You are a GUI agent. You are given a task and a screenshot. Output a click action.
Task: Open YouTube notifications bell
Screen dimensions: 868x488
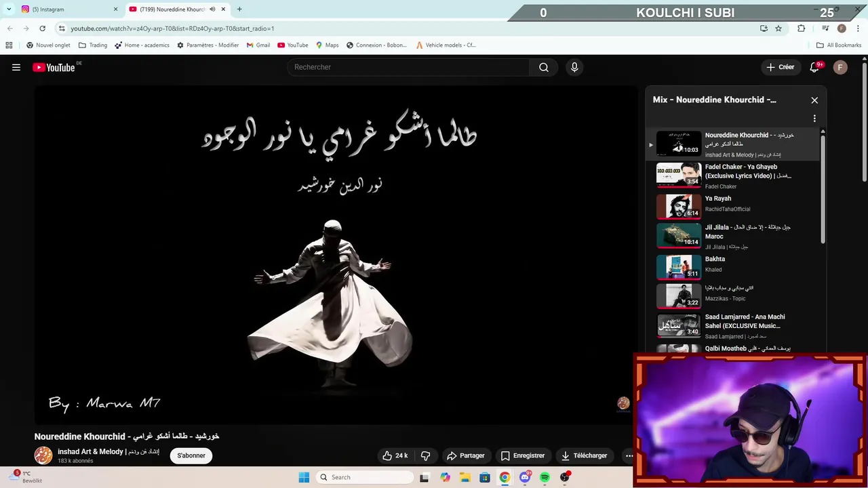click(x=815, y=67)
